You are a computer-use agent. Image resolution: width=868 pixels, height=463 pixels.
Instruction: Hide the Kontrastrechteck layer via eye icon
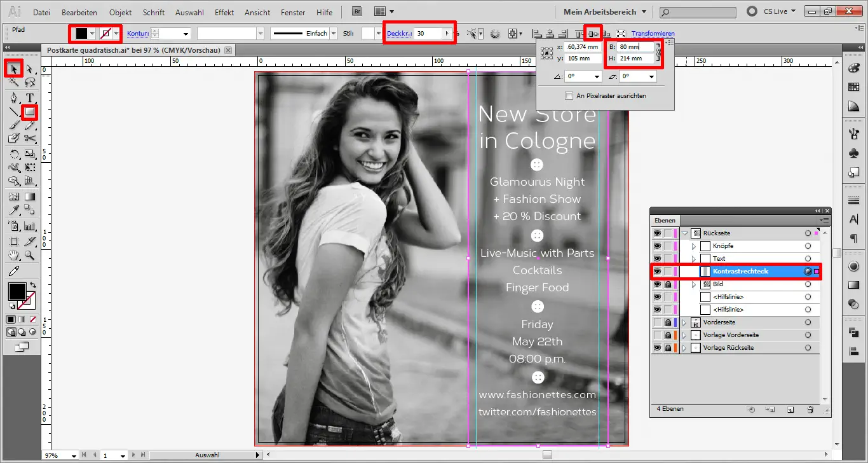click(657, 272)
